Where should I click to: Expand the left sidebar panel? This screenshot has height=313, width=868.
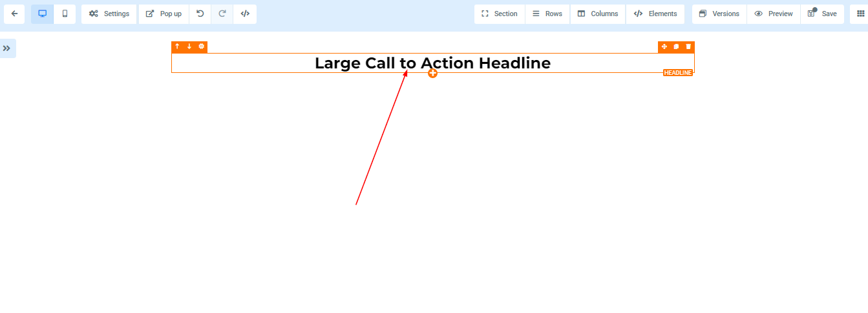[x=7, y=48]
